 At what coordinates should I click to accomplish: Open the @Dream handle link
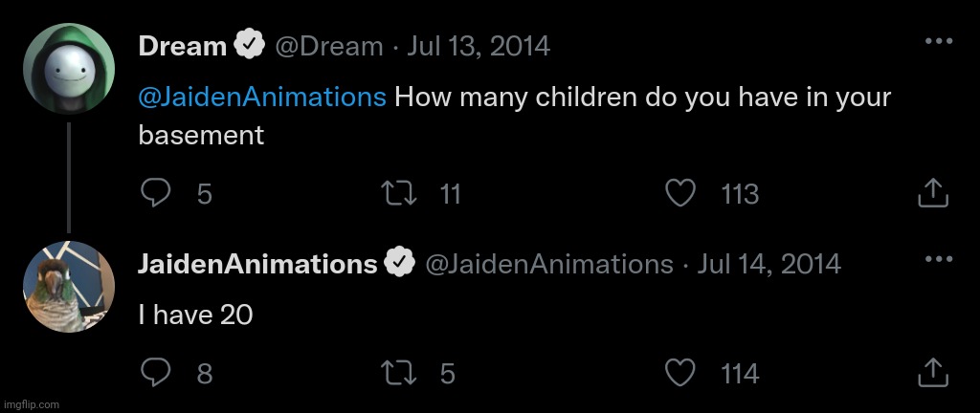click(329, 46)
